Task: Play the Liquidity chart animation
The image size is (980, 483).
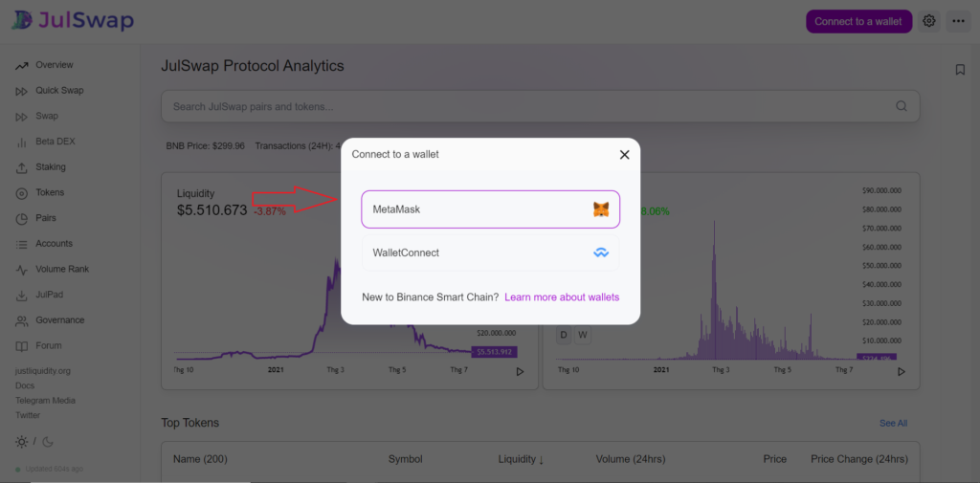Action: click(520, 372)
